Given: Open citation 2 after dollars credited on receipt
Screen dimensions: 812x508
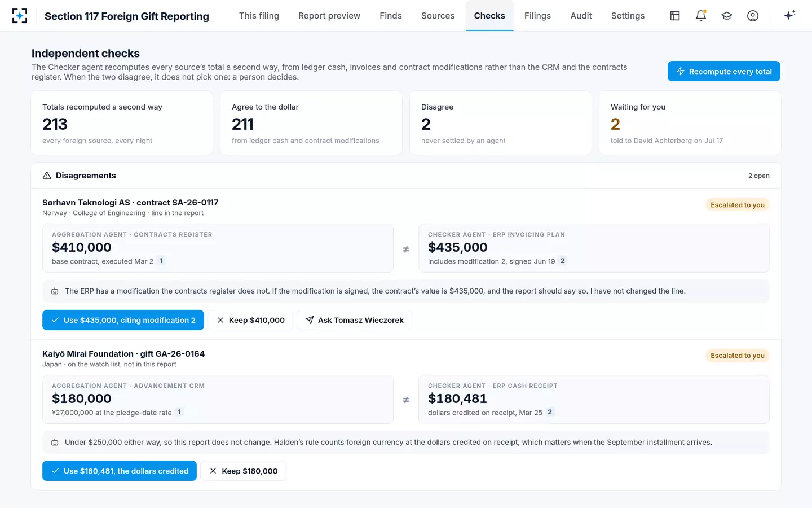Looking at the screenshot, I should click(550, 412).
